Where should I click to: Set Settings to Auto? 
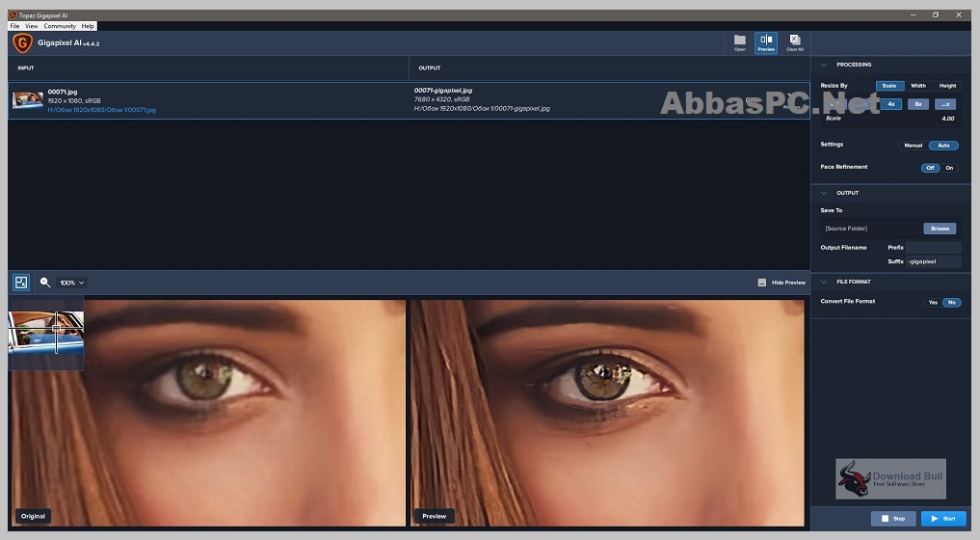943,146
